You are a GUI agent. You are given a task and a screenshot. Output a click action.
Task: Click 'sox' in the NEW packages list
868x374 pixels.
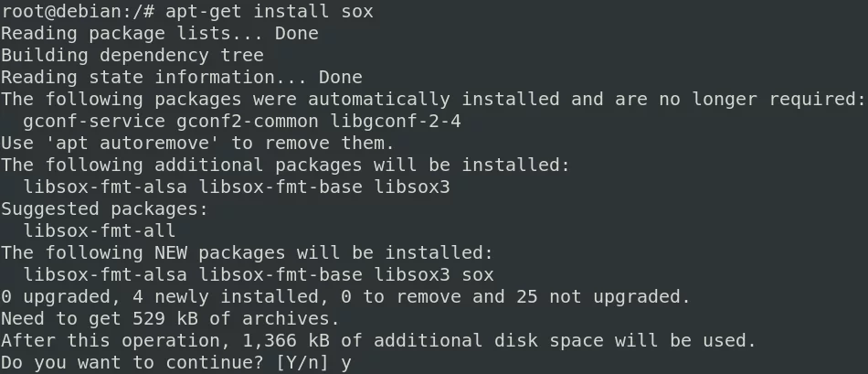[x=478, y=275]
